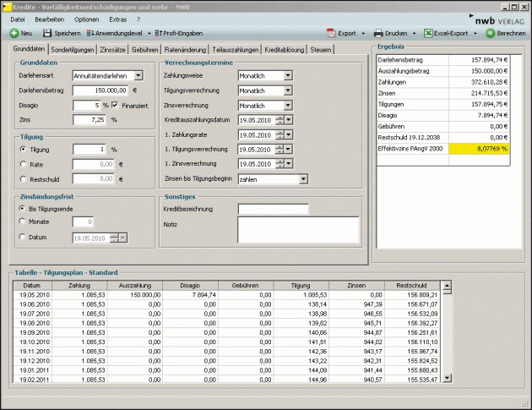Screen dimensions: 532x410
Task: Toggle the Finanziert checkbox
Action: click(115, 105)
